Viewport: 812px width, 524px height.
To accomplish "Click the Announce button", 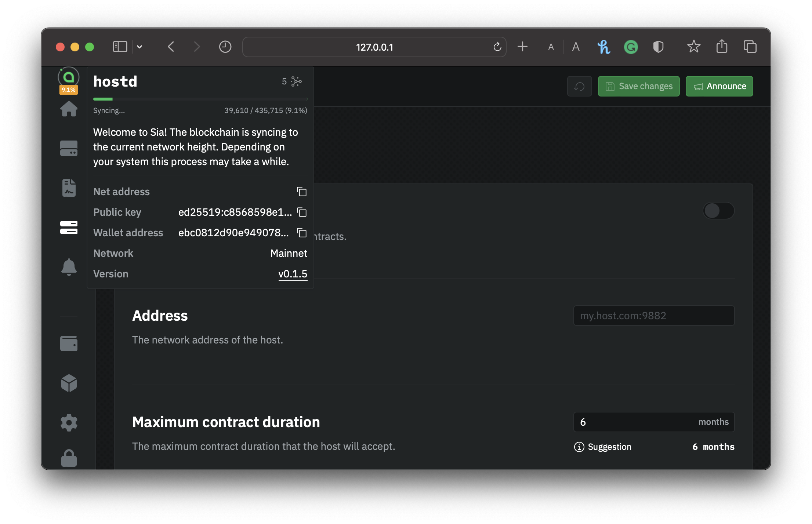I will [719, 86].
